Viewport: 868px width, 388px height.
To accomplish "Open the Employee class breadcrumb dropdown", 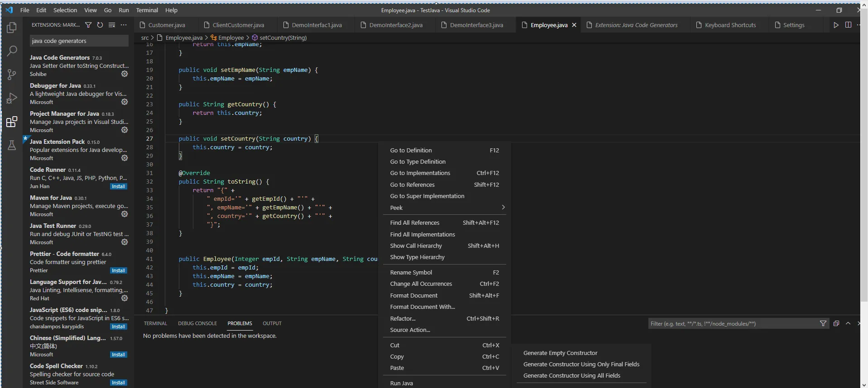I will [231, 38].
